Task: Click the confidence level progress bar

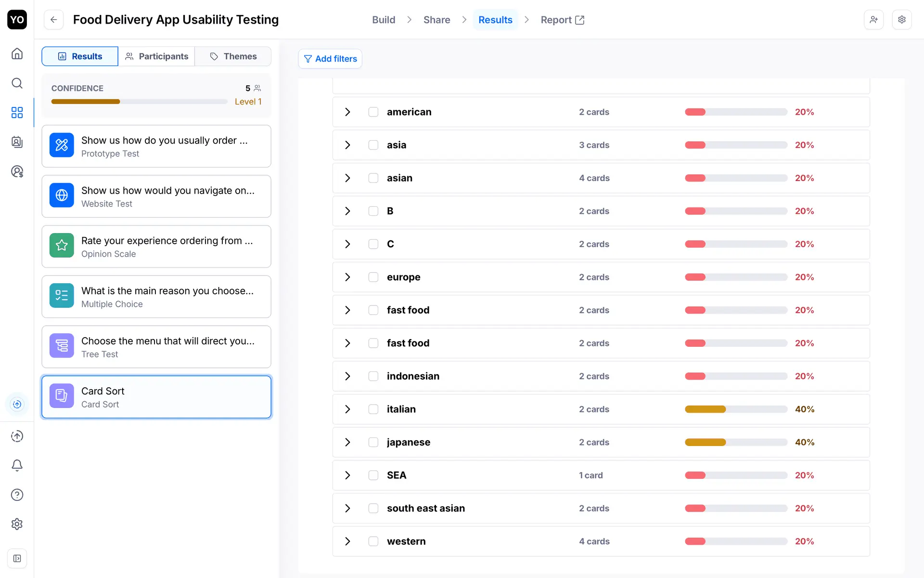Action: tap(139, 102)
